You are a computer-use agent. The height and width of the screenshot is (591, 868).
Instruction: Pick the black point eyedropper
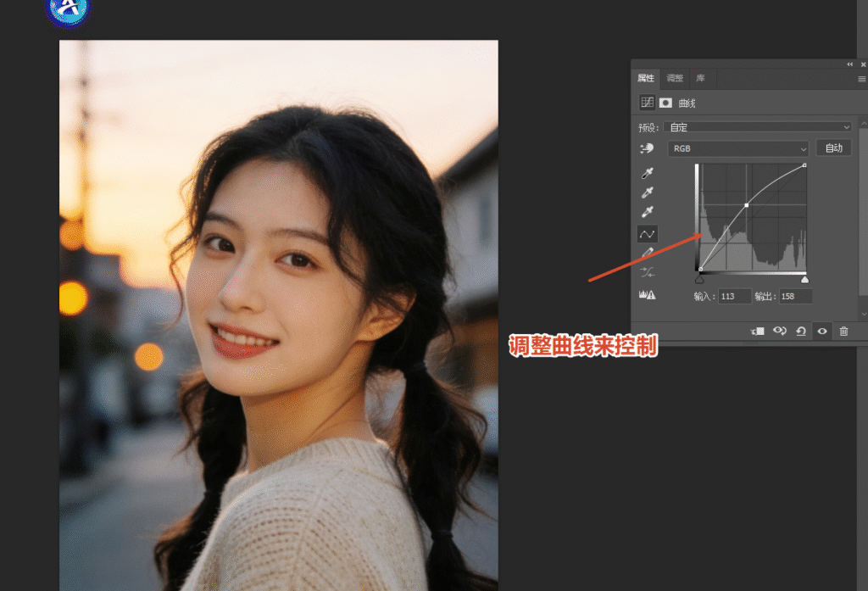[x=648, y=173]
